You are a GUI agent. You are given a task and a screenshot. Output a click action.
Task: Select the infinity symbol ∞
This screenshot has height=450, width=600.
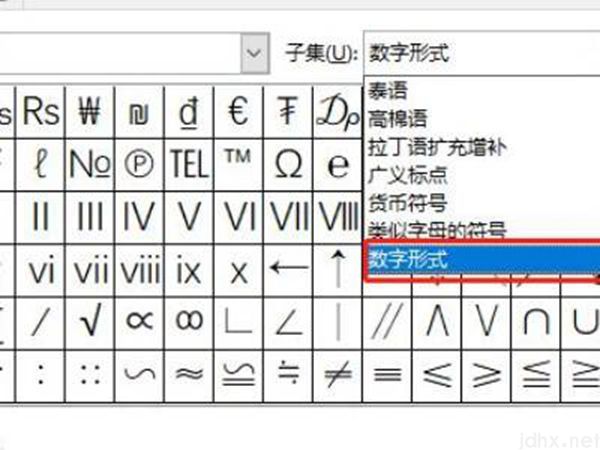click(x=189, y=323)
